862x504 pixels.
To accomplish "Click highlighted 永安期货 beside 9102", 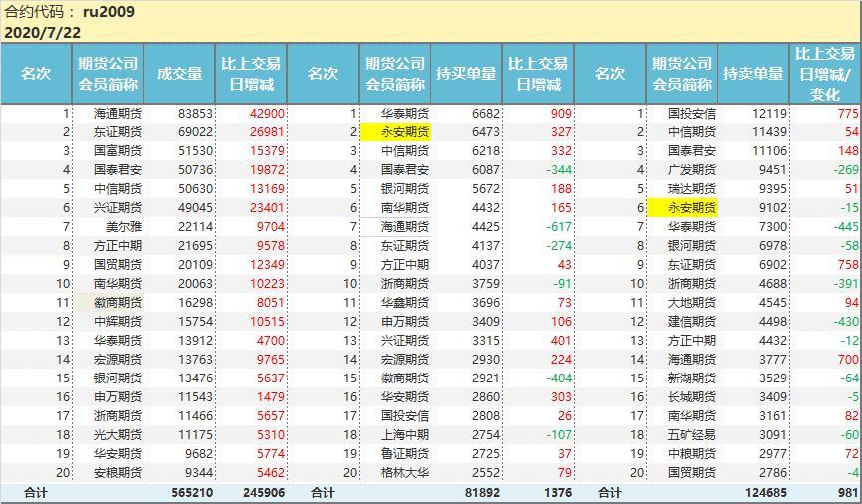I will 682,208.
